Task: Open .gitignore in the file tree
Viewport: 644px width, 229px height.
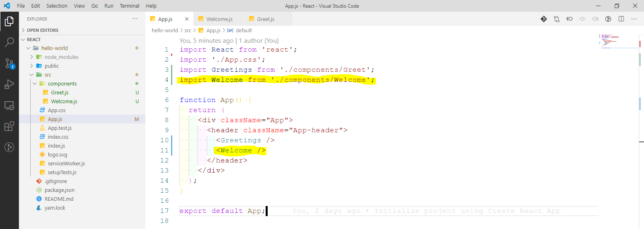Action: click(56, 181)
